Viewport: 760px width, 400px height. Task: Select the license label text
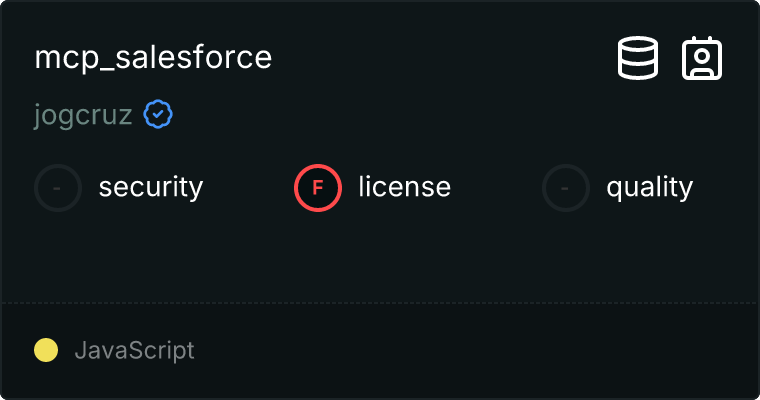coord(404,187)
